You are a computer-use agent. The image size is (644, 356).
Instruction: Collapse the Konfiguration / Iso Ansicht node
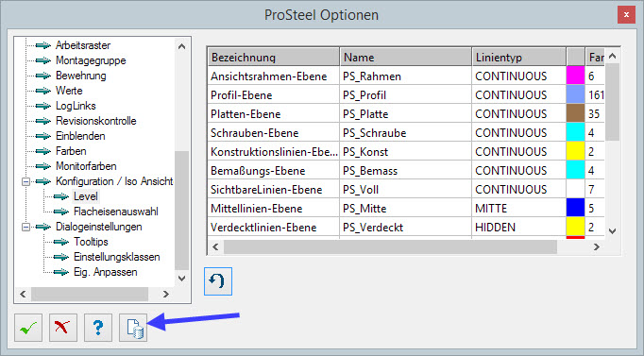(25, 181)
